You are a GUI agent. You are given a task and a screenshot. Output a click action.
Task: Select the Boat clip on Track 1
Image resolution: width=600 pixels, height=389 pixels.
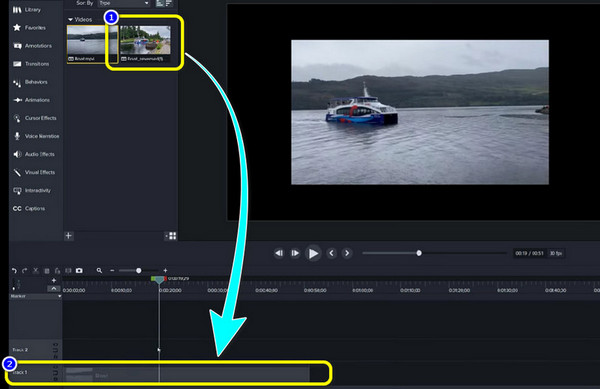[188, 374]
